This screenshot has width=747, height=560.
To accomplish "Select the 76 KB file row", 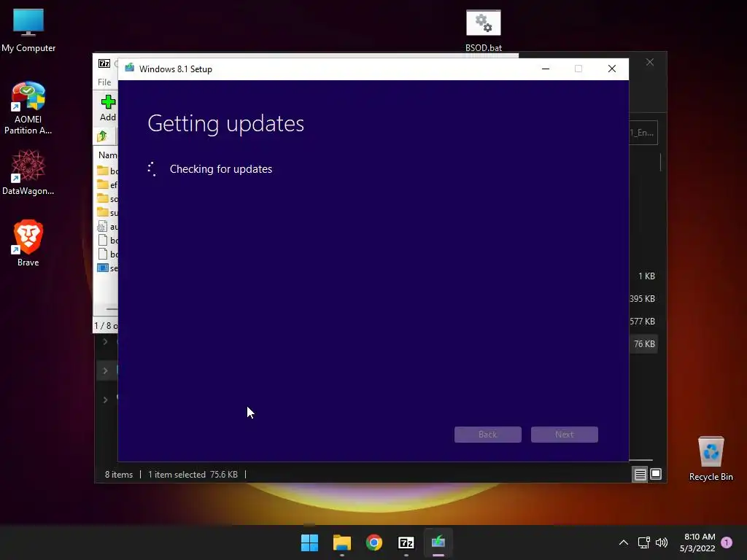I will (644, 344).
